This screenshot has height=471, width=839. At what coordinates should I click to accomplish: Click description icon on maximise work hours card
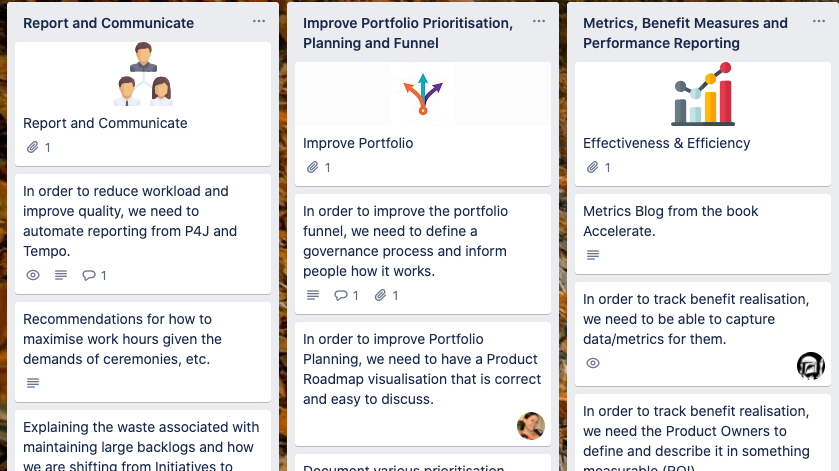tap(33, 384)
